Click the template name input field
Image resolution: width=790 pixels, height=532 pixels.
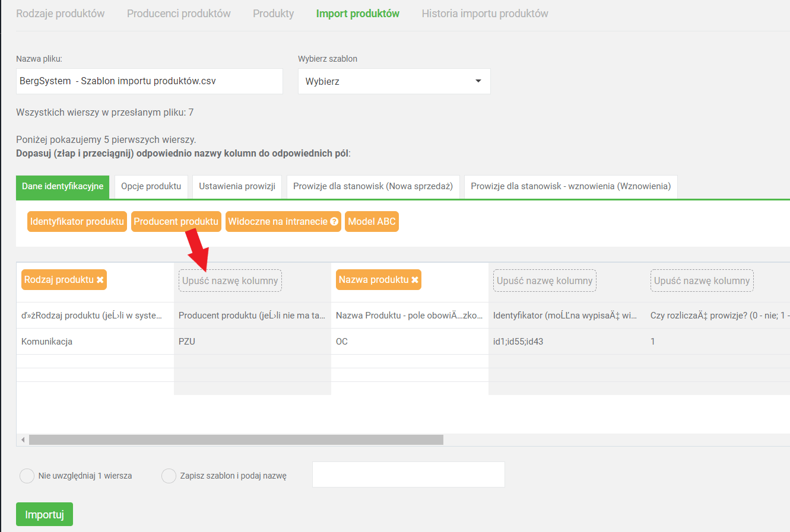pos(408,474)
